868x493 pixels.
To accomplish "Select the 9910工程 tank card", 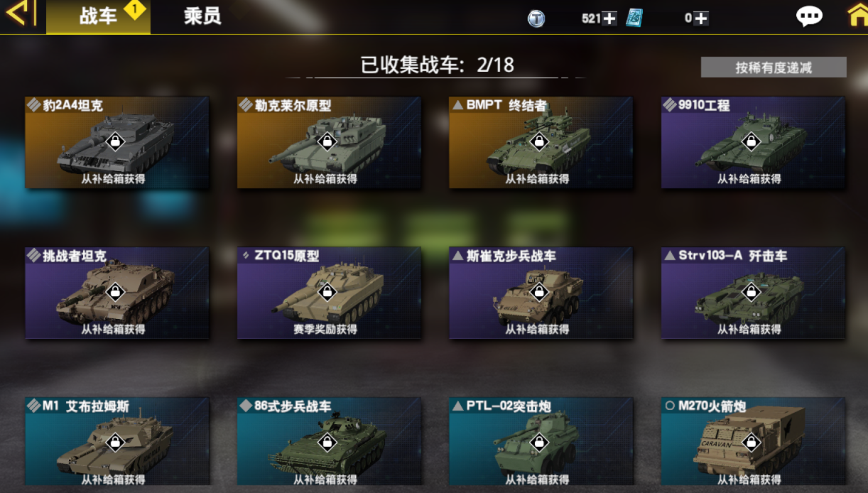I will pos(753,143).
